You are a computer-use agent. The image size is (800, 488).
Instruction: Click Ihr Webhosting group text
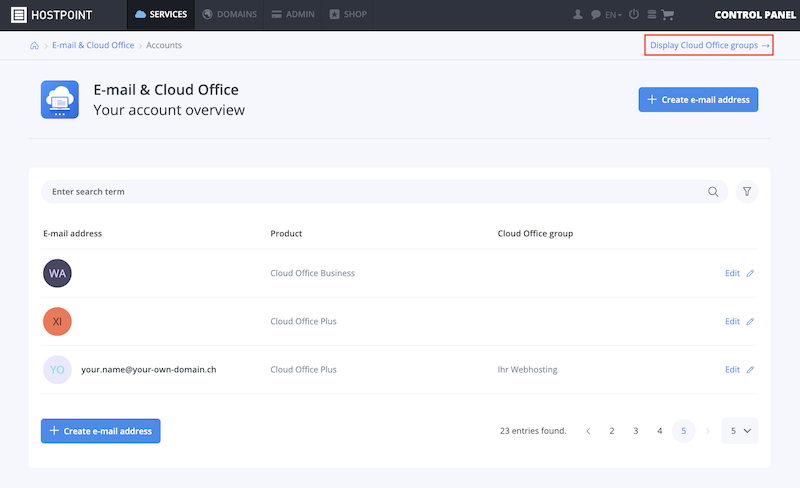pyautogui.click(x=527, y=370)
